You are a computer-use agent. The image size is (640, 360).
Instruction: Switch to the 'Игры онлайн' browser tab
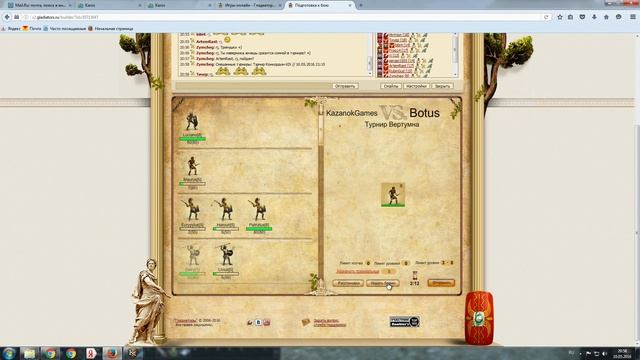(249, 5)
